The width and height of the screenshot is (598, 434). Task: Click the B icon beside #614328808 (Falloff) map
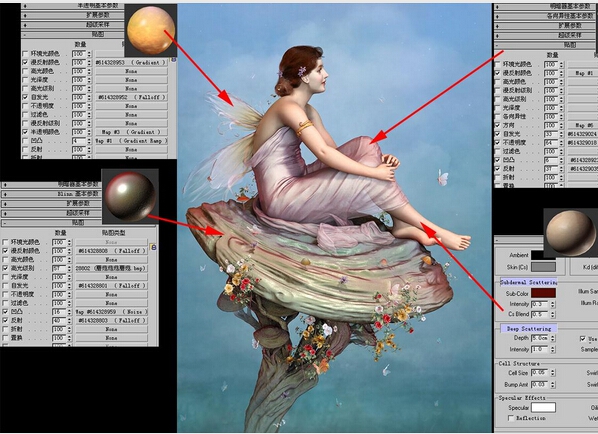[153, 248]
